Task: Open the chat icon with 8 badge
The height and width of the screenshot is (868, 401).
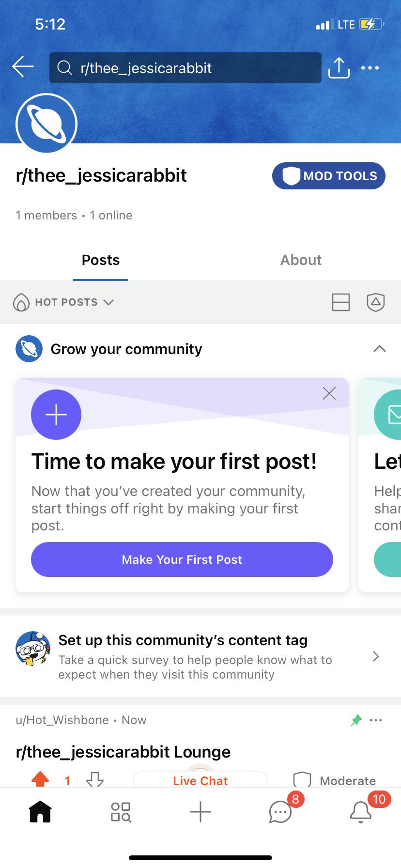Action: point(280,812)
